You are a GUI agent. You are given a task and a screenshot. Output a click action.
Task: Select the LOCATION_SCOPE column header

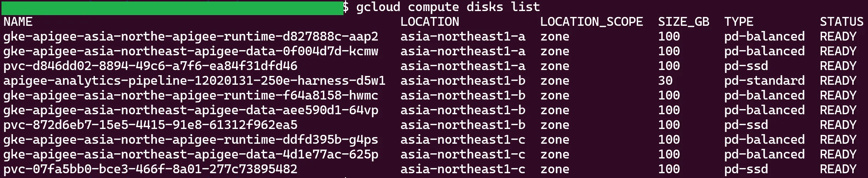click(x=591, y=22)
